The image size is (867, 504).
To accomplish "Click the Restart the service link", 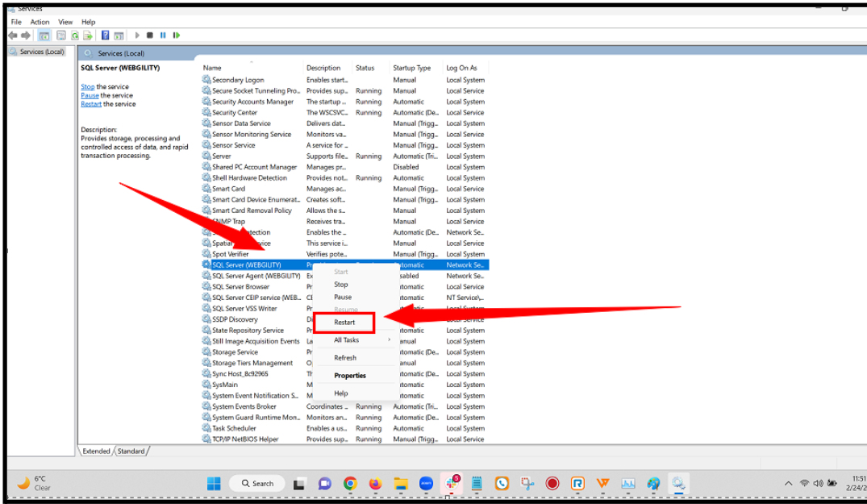I will [91, 104].
